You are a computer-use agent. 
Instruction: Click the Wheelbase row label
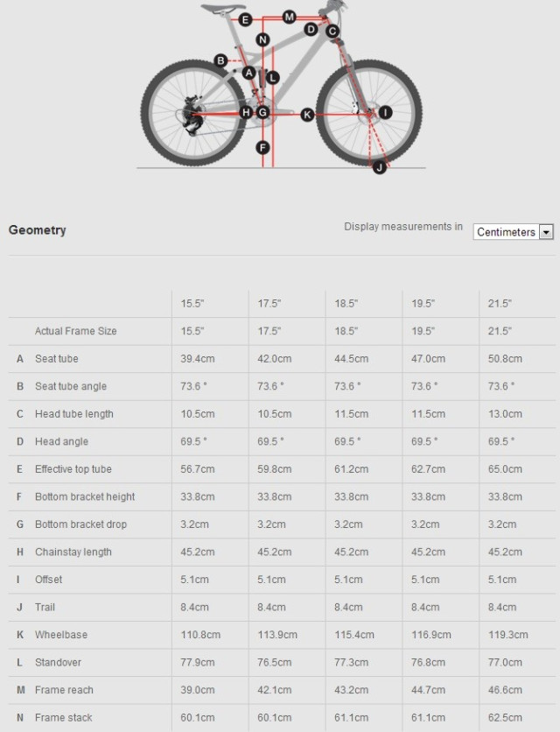[61, 635]
